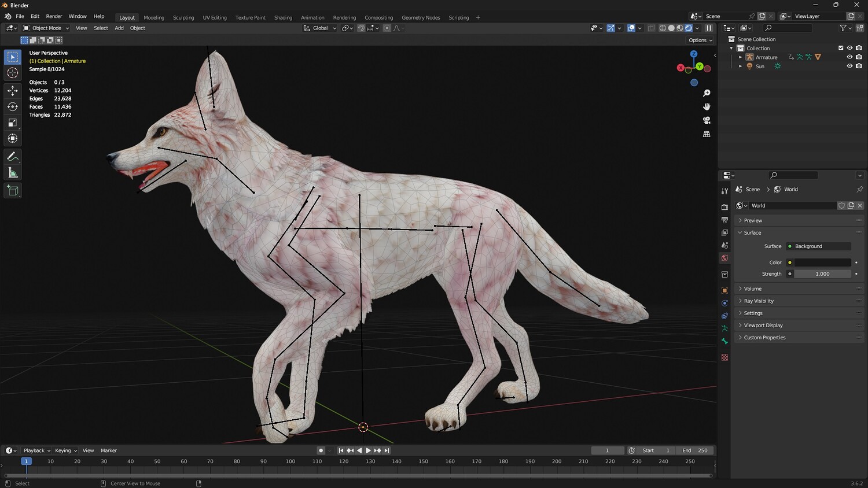This screenshot has width=868, height=488.
Task: Open the Object properties tab icon
Action: tap(724, 290)
